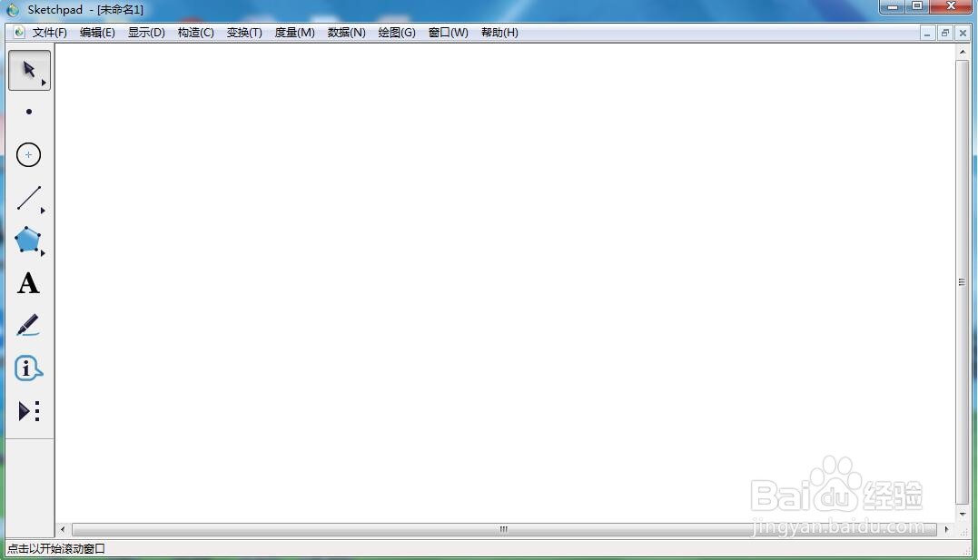
Task: Click the horizontal scrollbar left arrow
Action: 63,529
